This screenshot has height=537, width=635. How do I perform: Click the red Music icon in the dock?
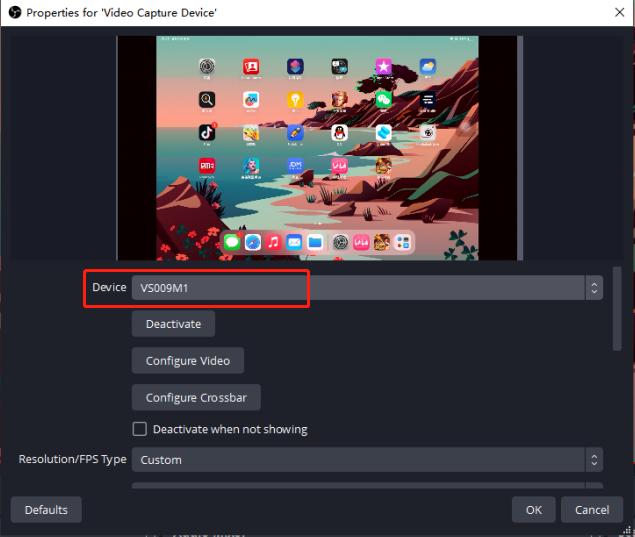click(x=273, y=242)
